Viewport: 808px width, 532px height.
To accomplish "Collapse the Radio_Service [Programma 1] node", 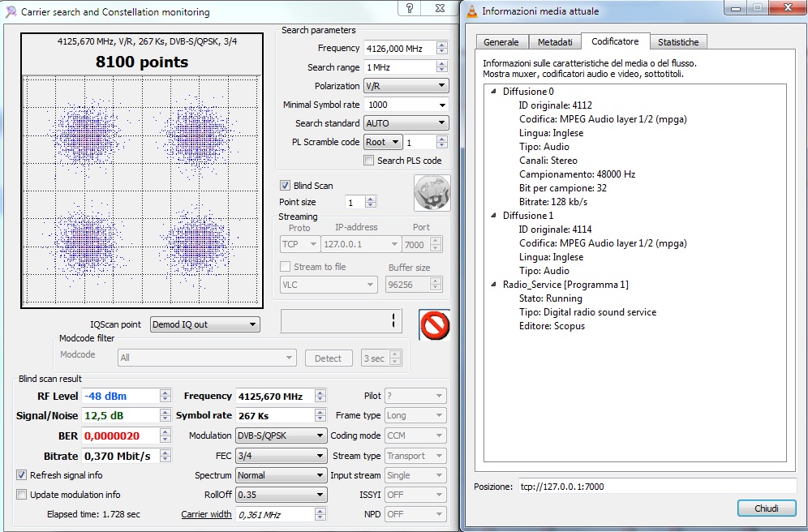I will pos(493,285).
